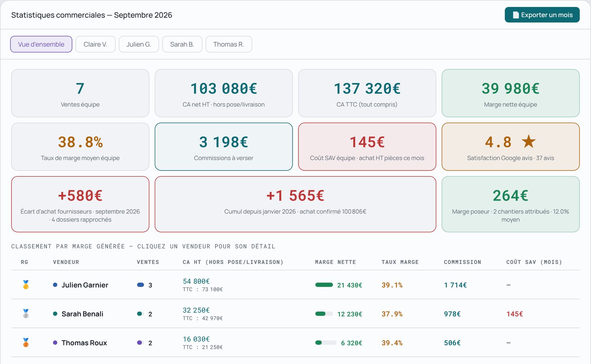This screenshot has width=591, height=364.
Task: Click the 506€ commission value
Action: 452,343
